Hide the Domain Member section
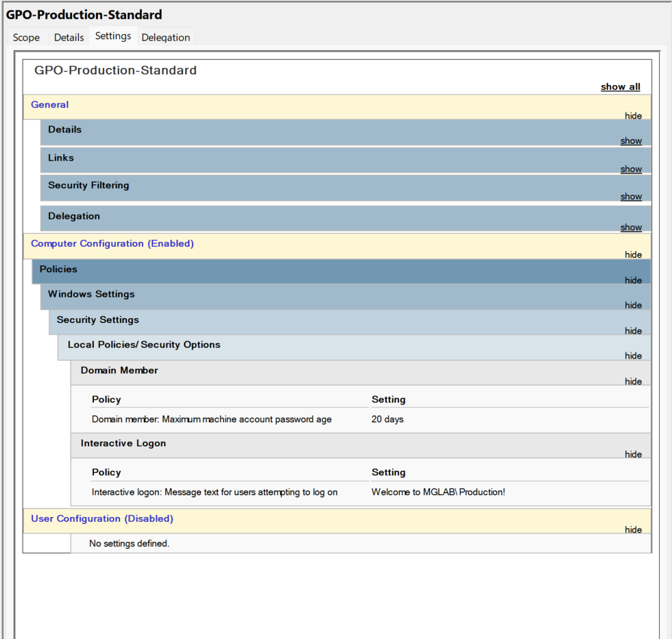Viewport: 672px width, 639px height. [633, 381]
